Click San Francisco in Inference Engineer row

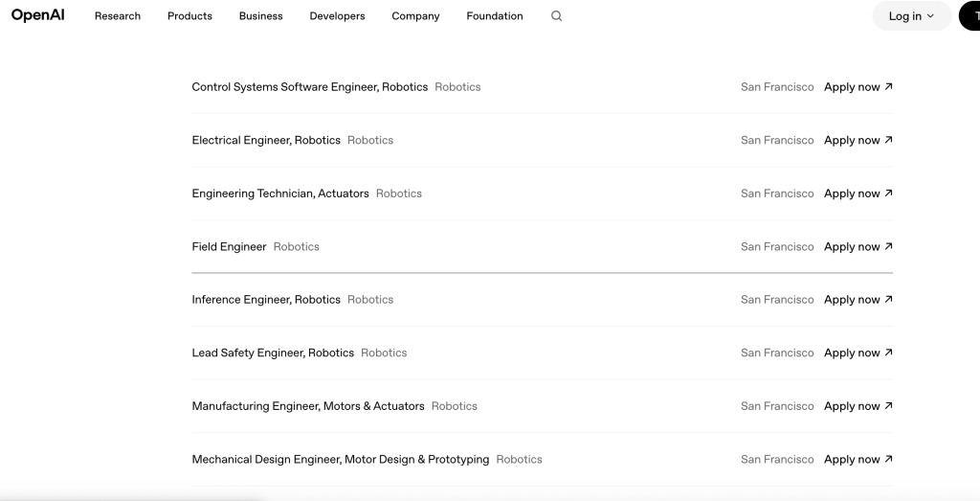pyautogui.click(x=777, y=300)
